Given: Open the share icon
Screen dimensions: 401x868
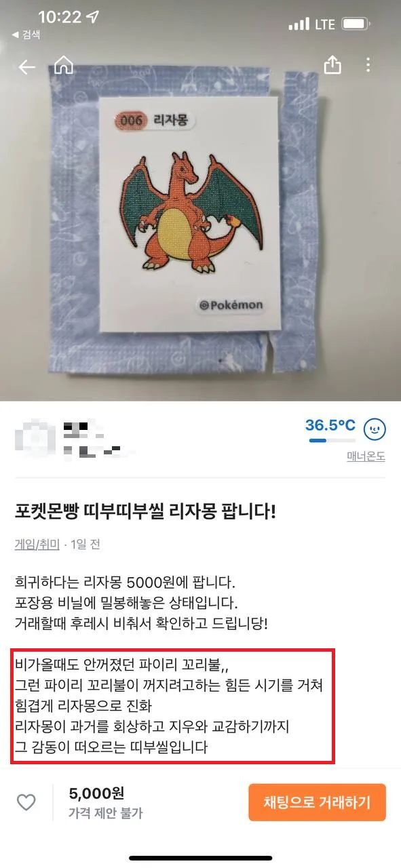Looking at the screenshot, I should coord(332,64).
